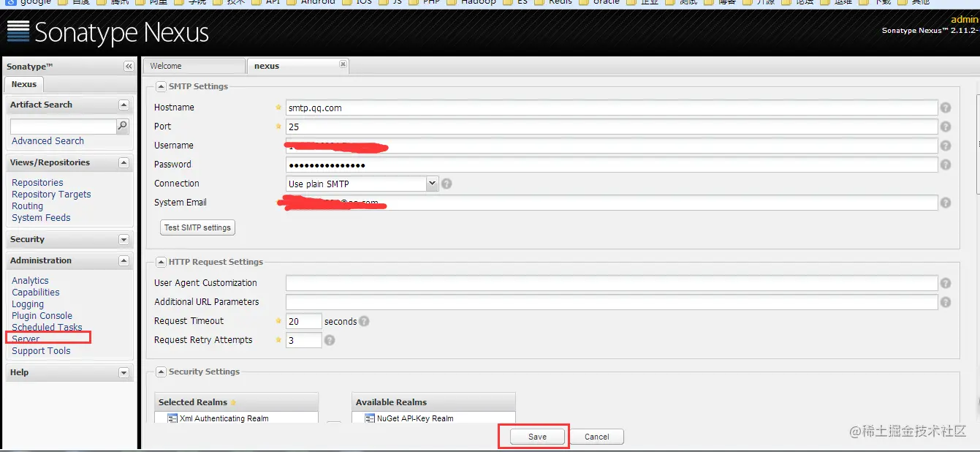
Task: Close the nexus tab
Action: tap(343, 64)
